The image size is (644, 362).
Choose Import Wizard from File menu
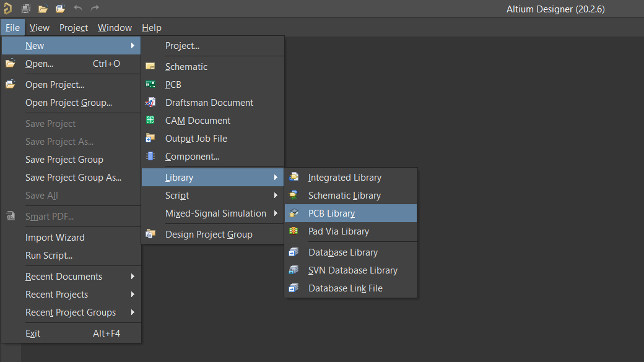(x=55, y=238)
